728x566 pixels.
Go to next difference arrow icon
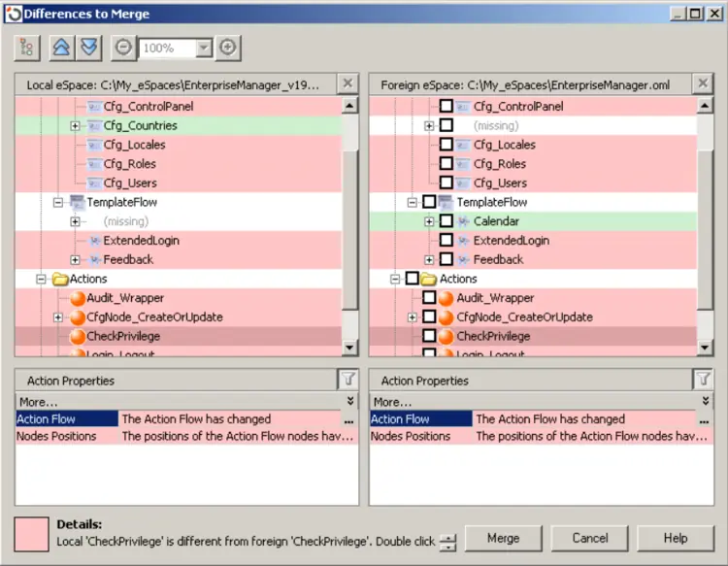pyautogui.click(x=89, y=48)
